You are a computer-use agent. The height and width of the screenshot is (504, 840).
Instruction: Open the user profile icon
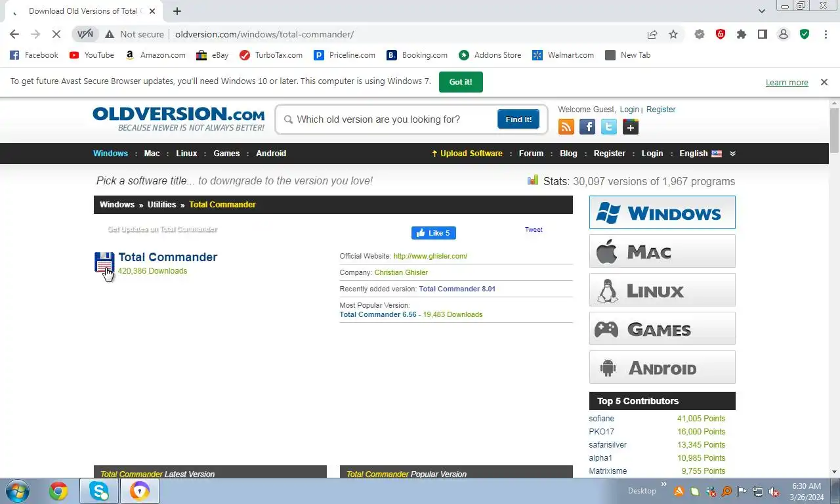tap(784, 34)
